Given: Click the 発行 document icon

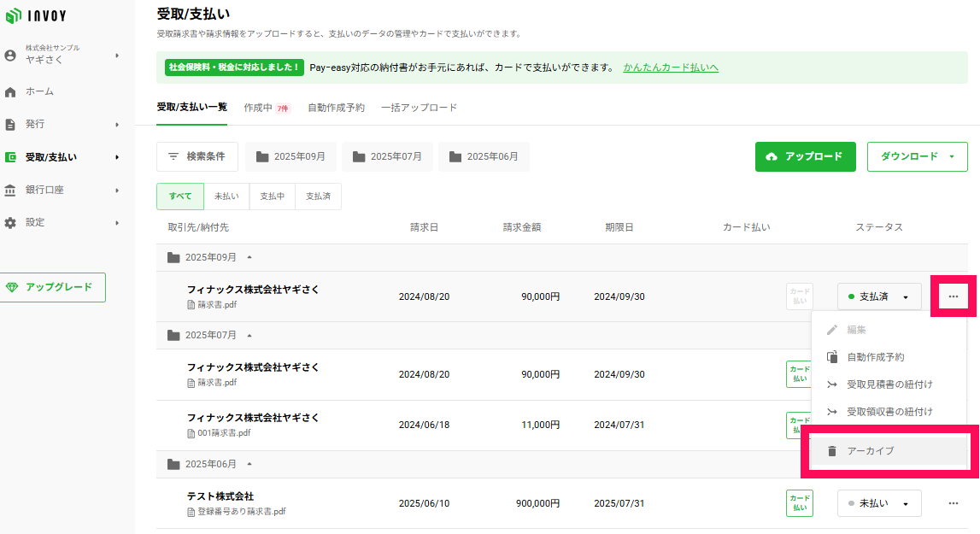Looking at the screenshot, I should coord(10,125).
